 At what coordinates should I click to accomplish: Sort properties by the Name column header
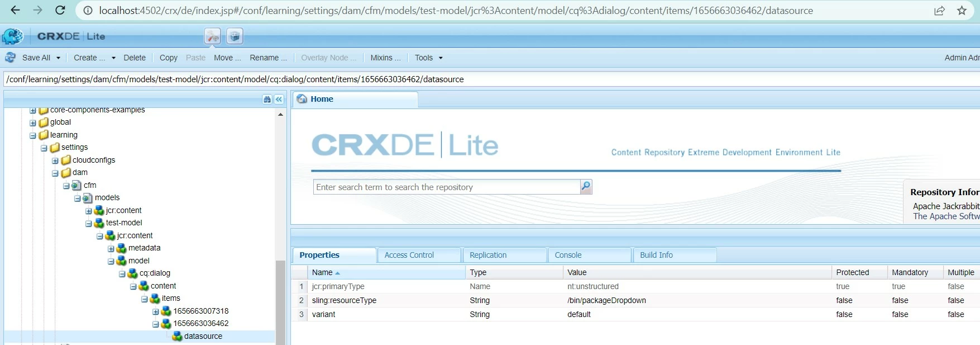[x=386, y=272]
